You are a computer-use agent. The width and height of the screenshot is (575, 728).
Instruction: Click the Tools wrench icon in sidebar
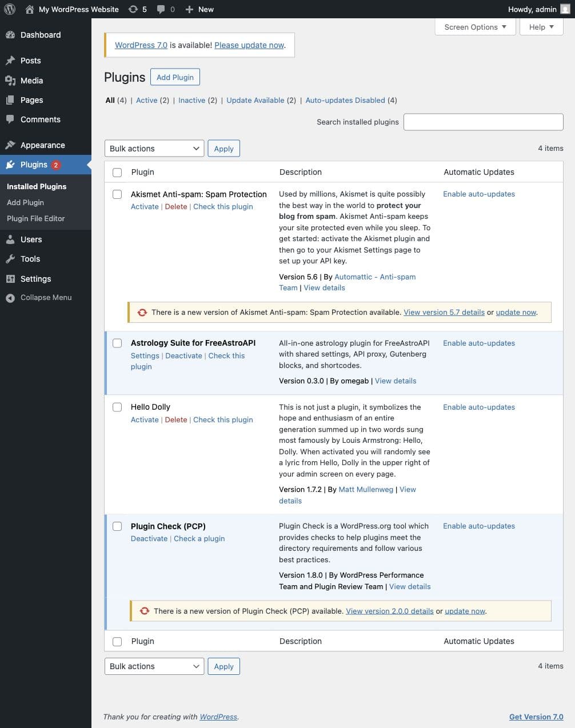coord(10,259)
